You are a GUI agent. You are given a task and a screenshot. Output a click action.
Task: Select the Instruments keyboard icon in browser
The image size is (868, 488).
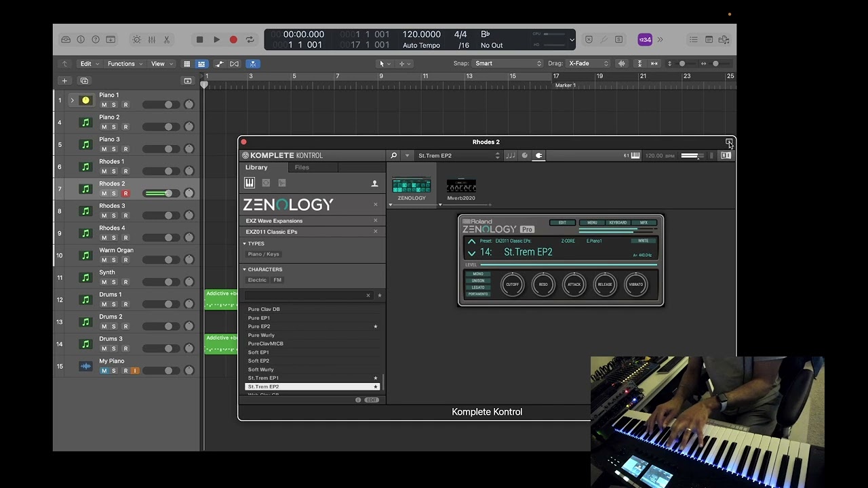(250, 183)
